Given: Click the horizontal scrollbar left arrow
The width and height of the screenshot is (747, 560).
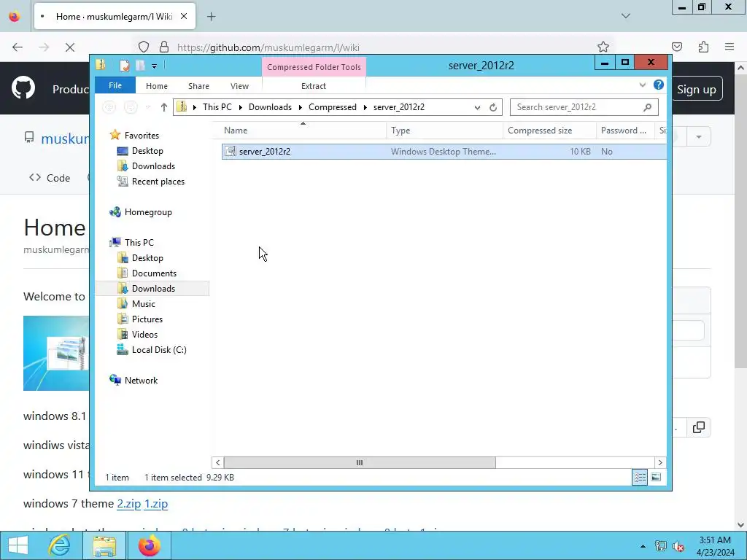Looking at the screenshot, I should click(217, 462).
